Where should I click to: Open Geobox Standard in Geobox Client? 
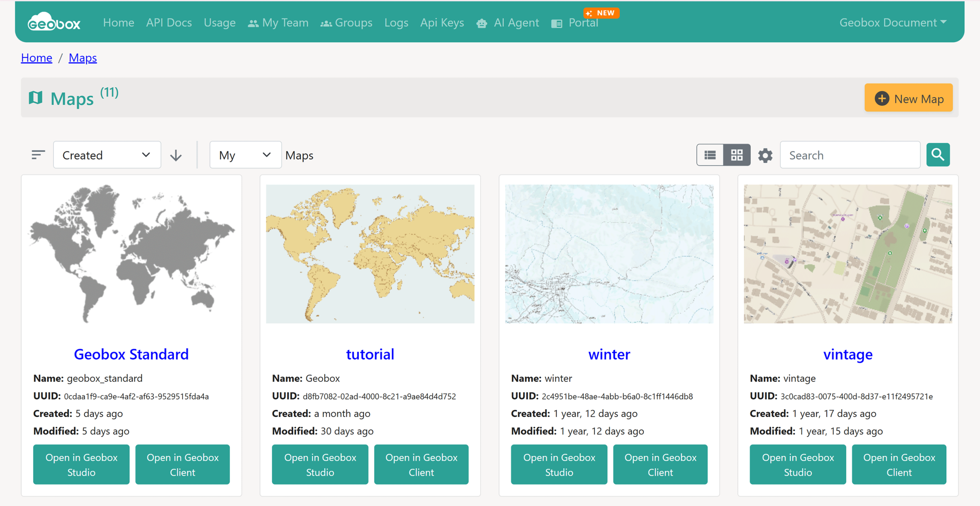tap(183, 464)
